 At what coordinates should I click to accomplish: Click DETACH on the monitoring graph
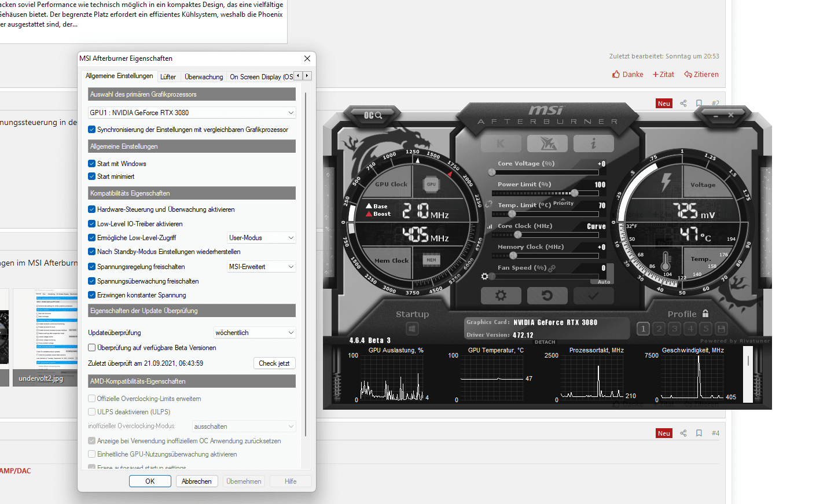coord(545,342)
